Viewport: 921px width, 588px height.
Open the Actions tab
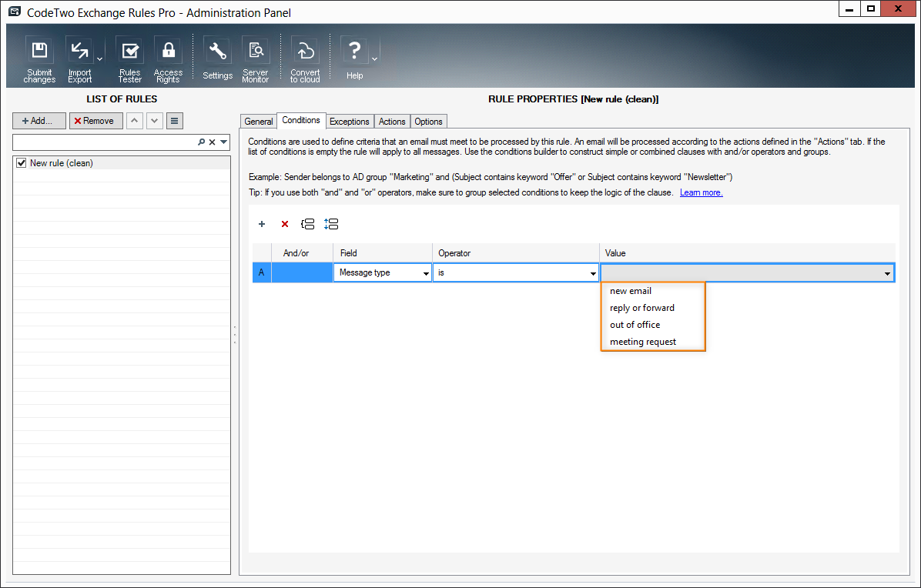(x=392, y=122)
